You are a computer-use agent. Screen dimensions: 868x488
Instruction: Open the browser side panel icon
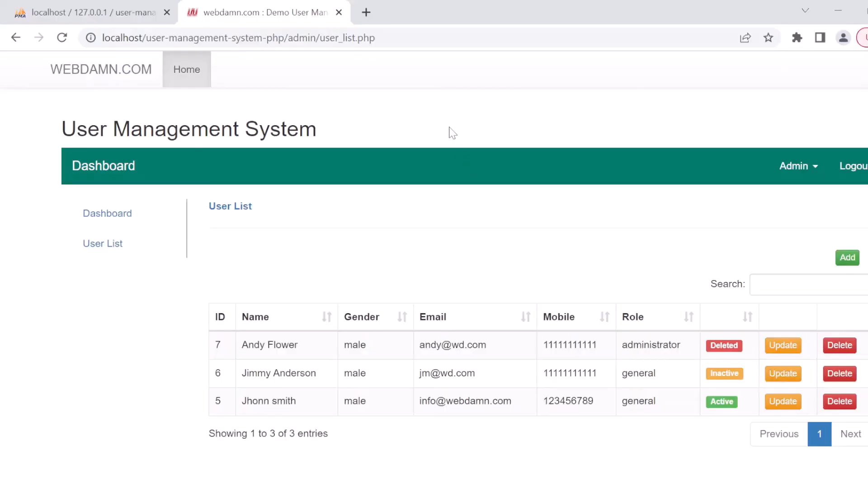point(820,38)
